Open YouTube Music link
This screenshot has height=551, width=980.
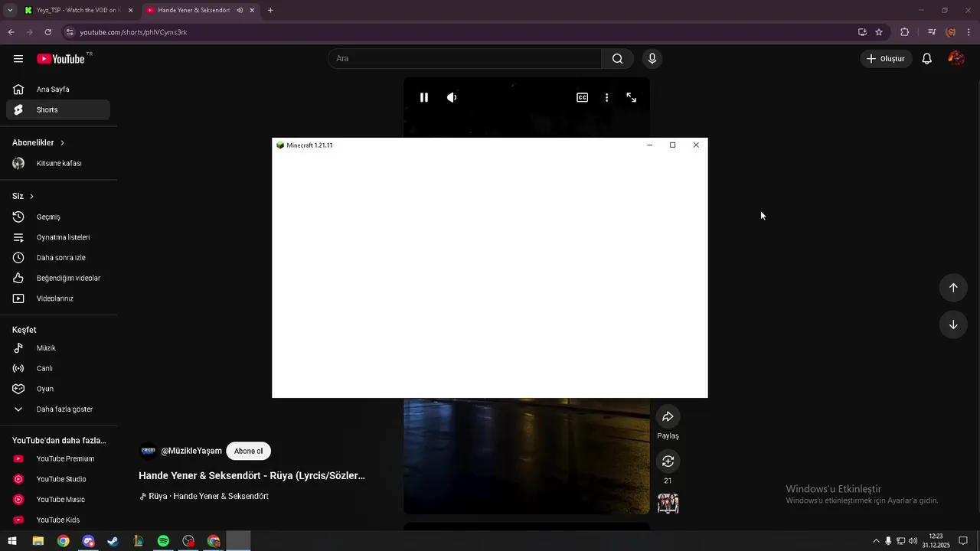pos(58,500)
